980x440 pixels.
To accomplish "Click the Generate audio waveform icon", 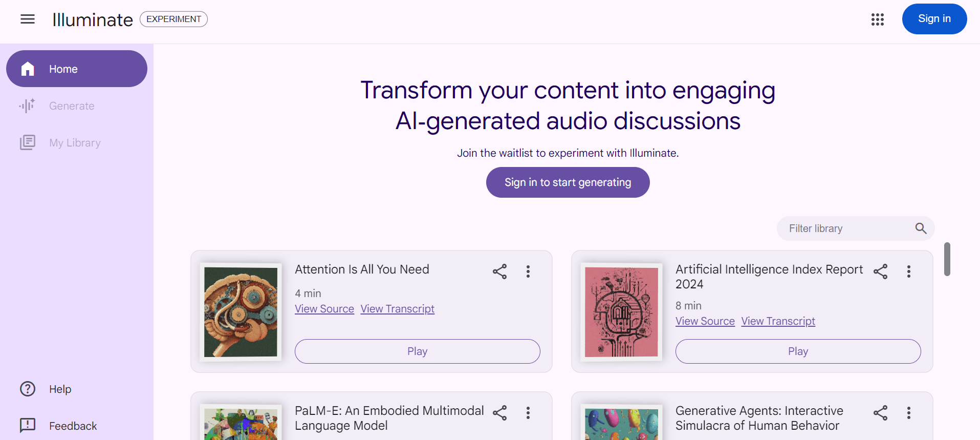I will click(27, 106).
